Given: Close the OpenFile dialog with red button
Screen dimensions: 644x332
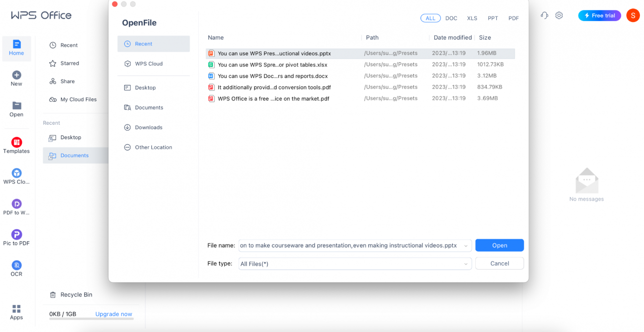Looking at the screenshot, I should (115, 4).
